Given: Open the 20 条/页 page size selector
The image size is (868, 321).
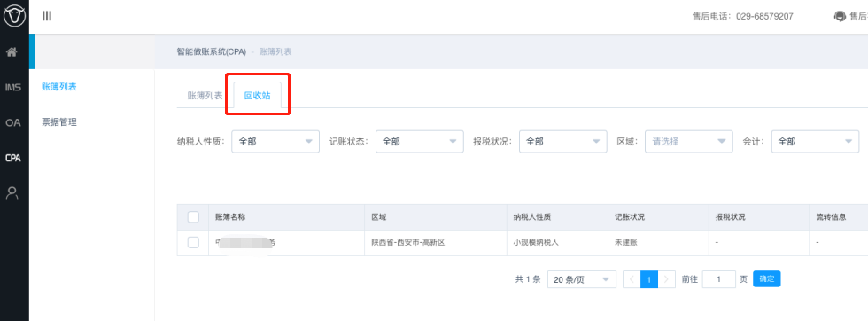Looking at the screenshot, I should click(582, 279).
